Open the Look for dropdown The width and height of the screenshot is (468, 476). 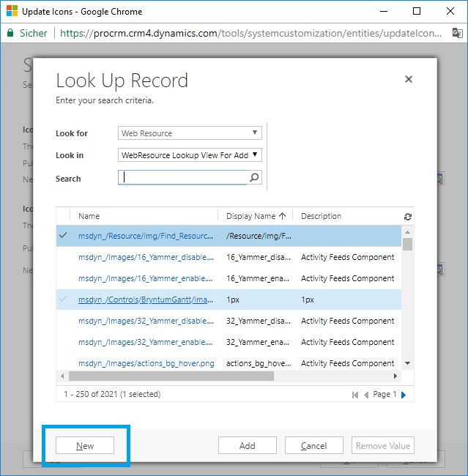coord(190,133)
